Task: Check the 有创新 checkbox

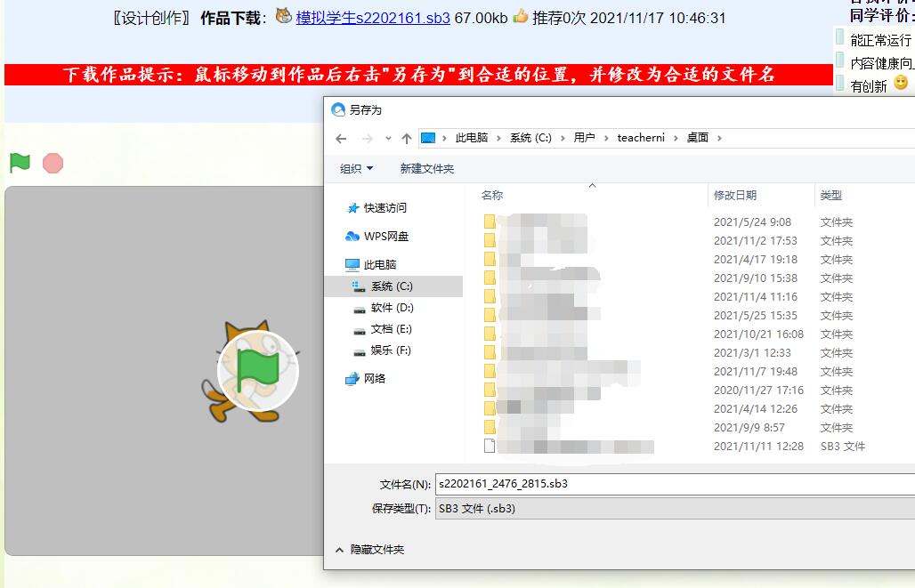Action: click(839, 84)
